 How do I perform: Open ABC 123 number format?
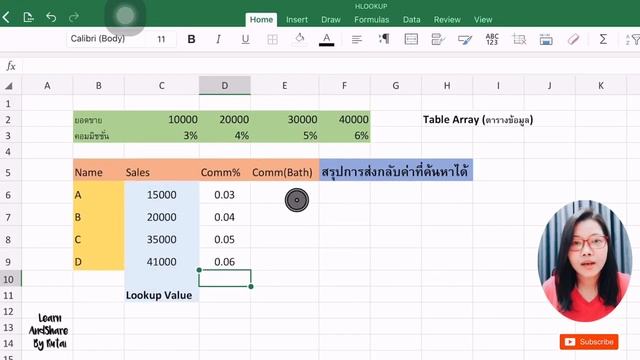(x=492, y=39)
